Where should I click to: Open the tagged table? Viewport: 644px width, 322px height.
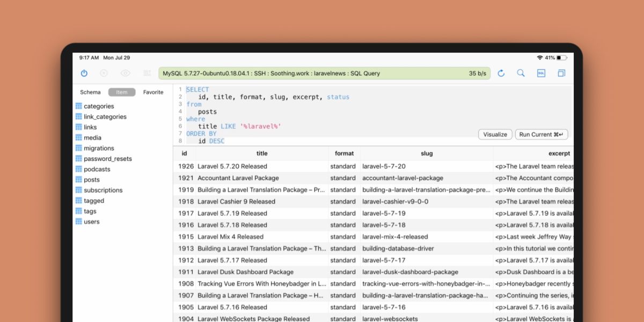click(x=94, y=201)
